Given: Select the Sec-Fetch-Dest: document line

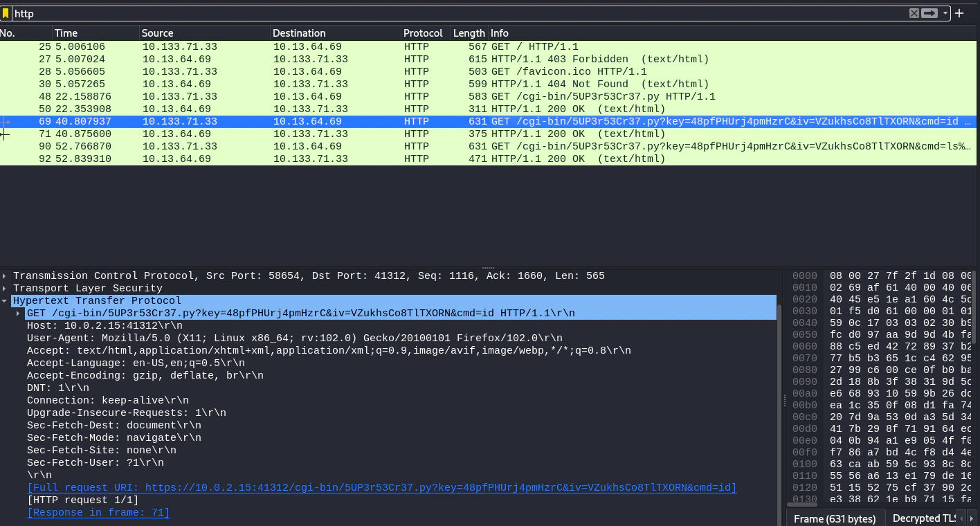Looking at the screenshot, I should coord(114,426).
